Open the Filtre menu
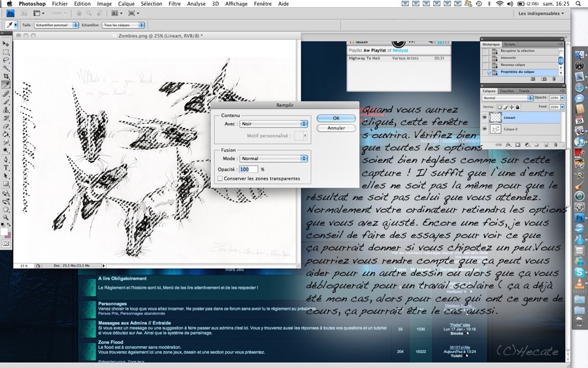The height and width of the screenshot is (368, 588). 174,4
